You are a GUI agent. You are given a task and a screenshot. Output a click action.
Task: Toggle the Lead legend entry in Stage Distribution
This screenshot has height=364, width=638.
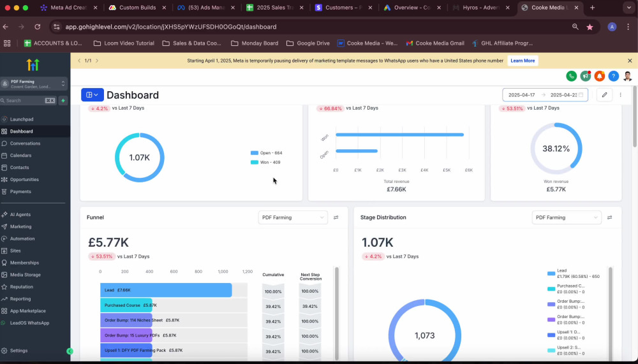[x=574, y=273]
